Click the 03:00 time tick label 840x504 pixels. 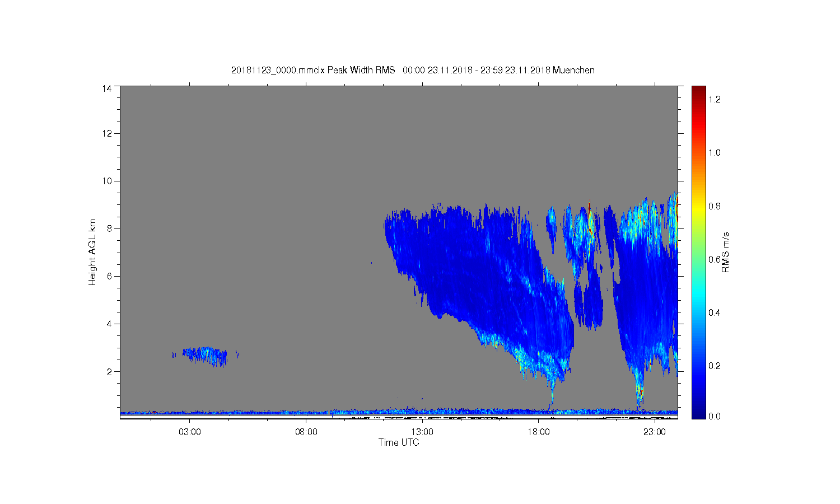190,432
